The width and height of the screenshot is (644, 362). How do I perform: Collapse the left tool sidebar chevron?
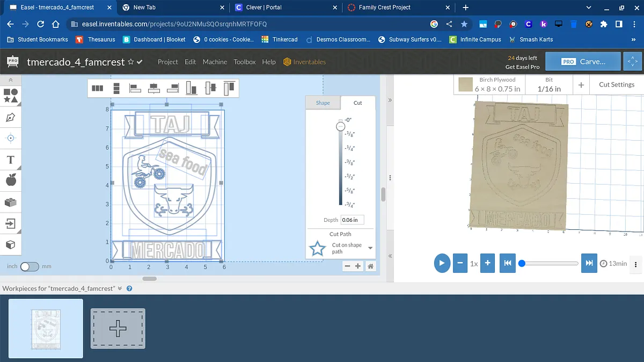coord(10,79)
